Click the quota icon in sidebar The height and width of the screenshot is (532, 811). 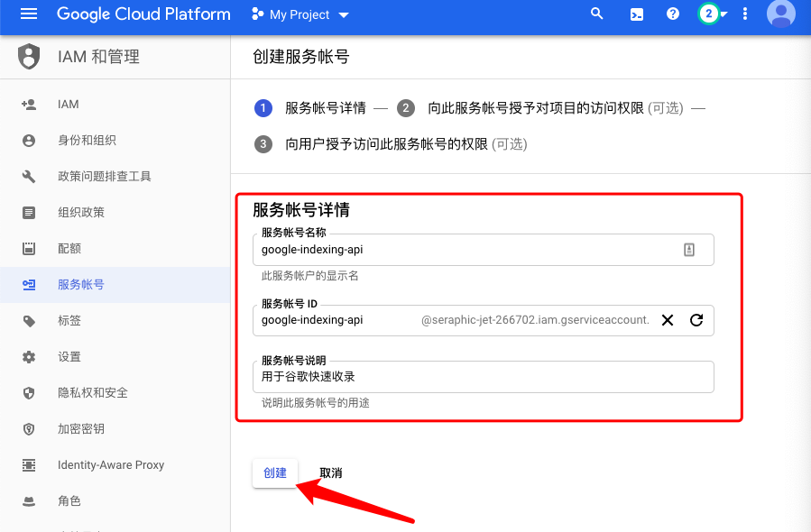click(x=29, y=249)
